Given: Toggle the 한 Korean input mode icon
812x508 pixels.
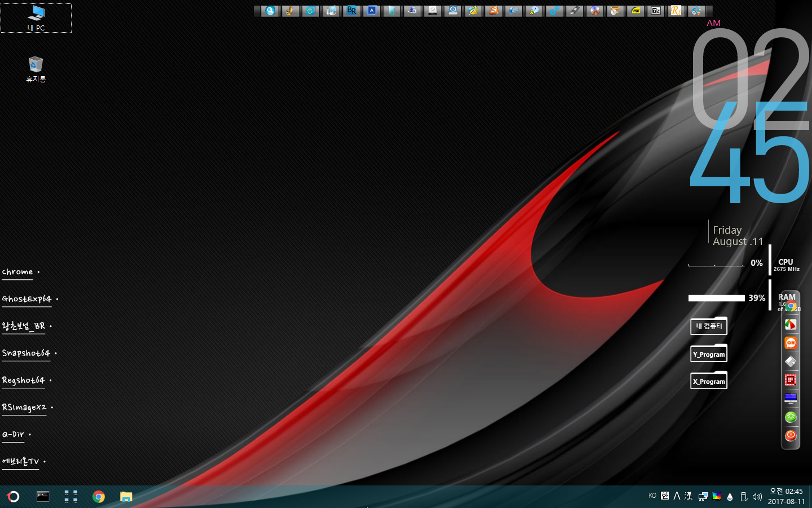Looking at the screenshot, I should tap(665, 496).
